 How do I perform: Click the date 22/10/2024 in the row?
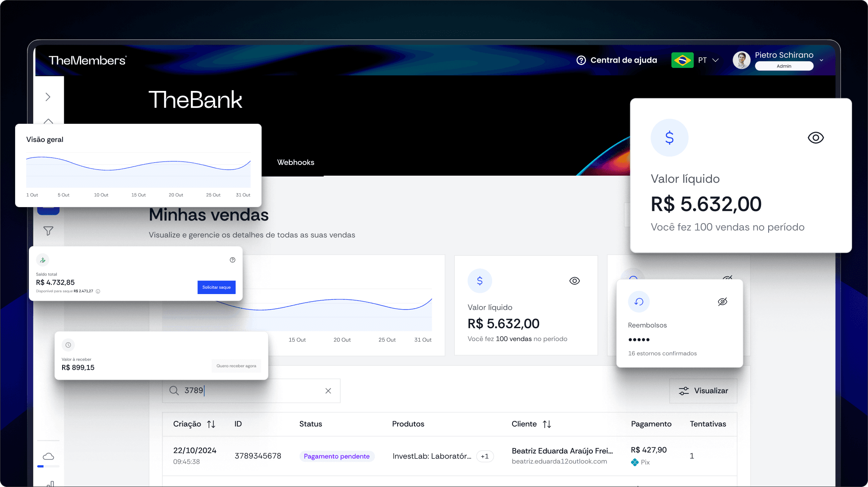(195, 450)
